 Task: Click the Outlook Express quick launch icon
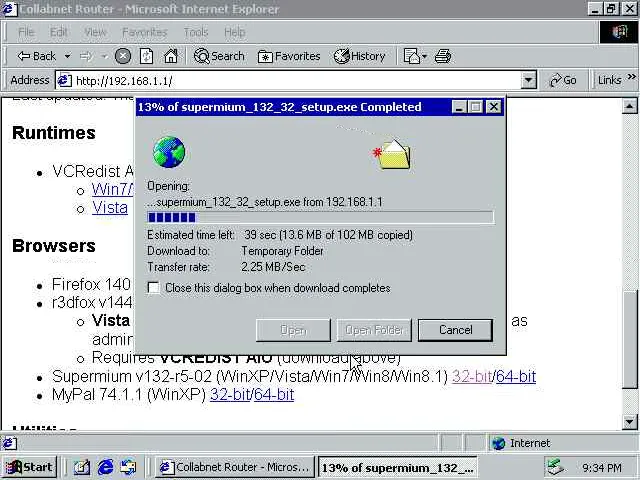pyautogui.click(x=128, y=467)
